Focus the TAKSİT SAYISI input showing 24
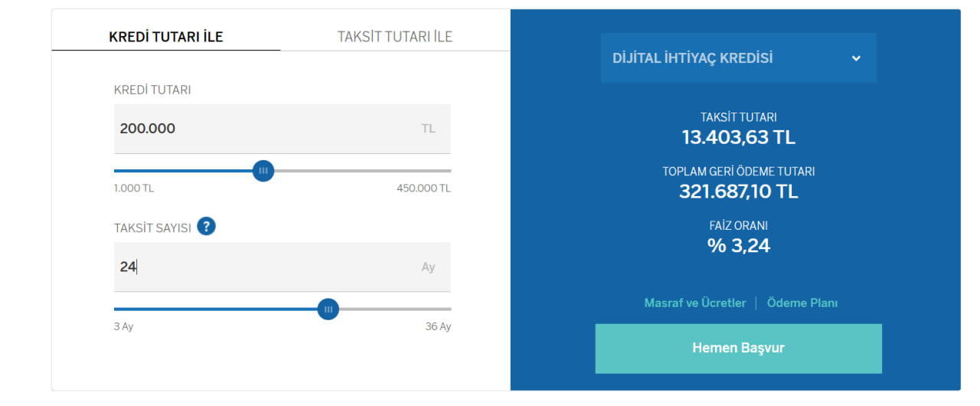 pos(260,267)
